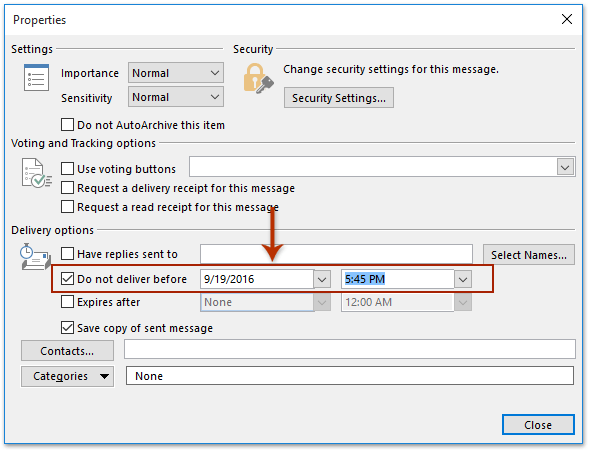Enable Do not AutoArchive this item
Viewport: 590px width, 455px height.
point(67,125)
